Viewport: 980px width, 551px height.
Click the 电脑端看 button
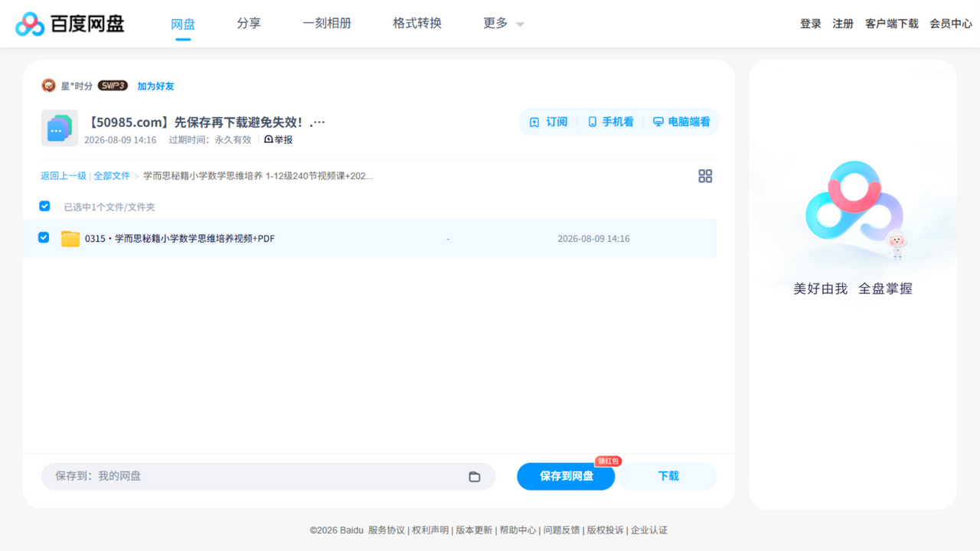pyautogui.click(x=681, y=122)
